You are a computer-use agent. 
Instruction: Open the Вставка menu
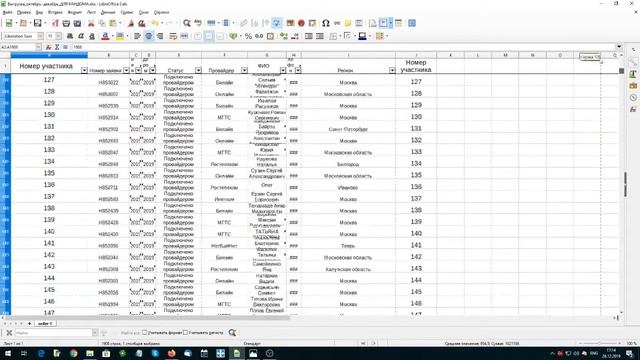[x=55, y=13]
